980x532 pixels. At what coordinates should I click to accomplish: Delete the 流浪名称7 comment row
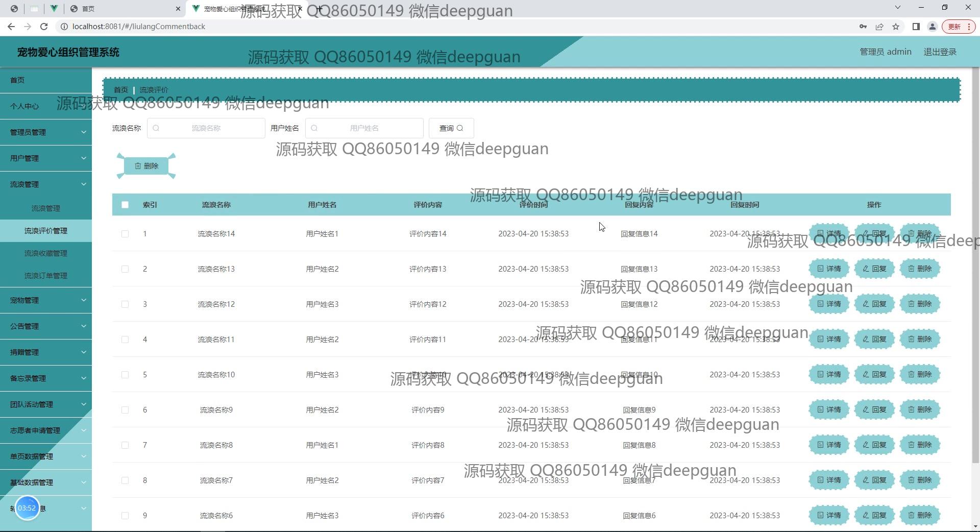[920, 480]
